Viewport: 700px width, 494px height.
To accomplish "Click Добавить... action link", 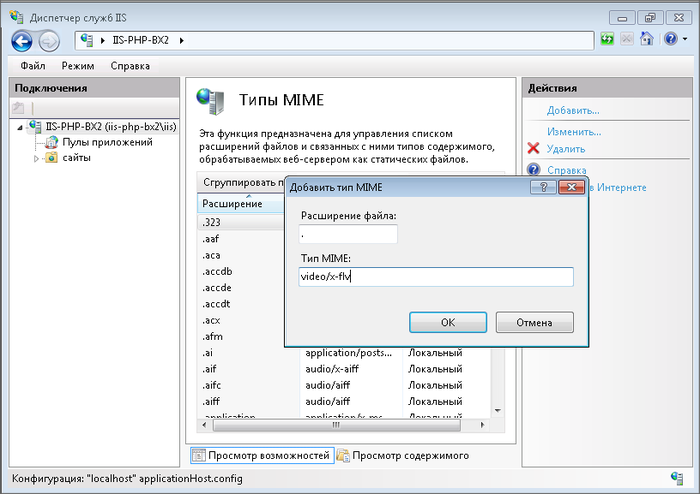I will click(573, 110).
